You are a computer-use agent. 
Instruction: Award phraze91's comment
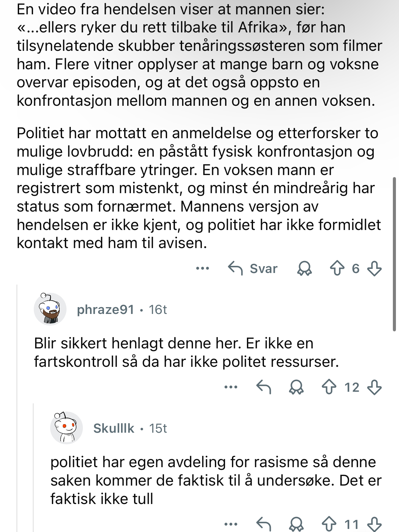pyautogui.click(x=296, y=387)
